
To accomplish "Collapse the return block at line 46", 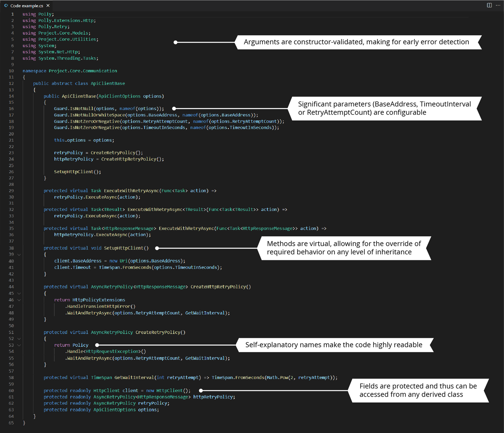I will tap(18, 300).
